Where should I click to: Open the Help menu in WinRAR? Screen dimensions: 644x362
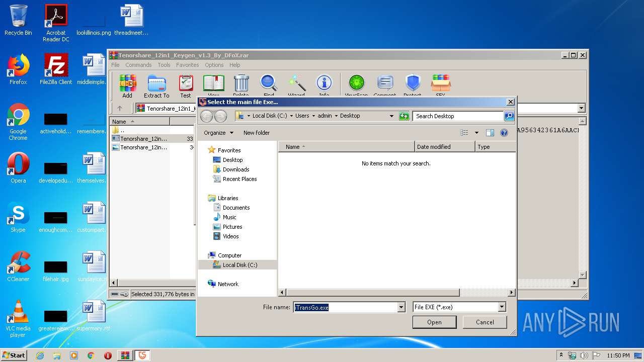coord(234,65)
